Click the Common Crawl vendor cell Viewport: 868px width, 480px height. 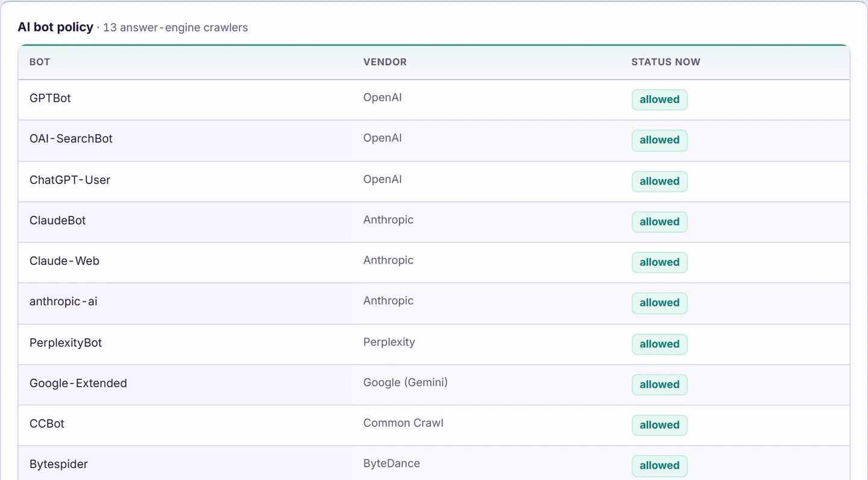point(403,423)
